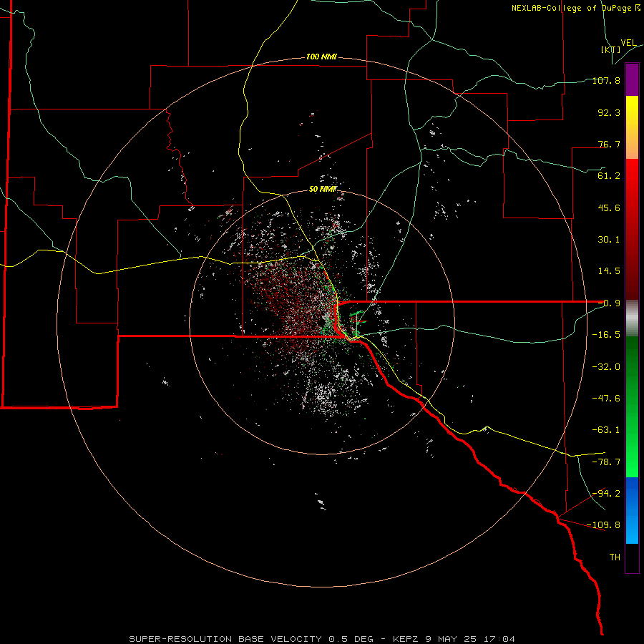Click the 45.6 velocity scale value
Image resolution: width=644 pixels, height=644 pixels.
tap(609, 208)
